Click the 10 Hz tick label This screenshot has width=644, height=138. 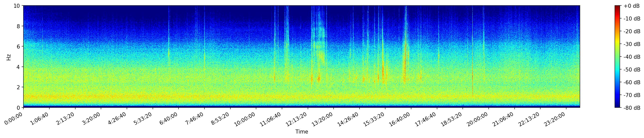point(17,6)
